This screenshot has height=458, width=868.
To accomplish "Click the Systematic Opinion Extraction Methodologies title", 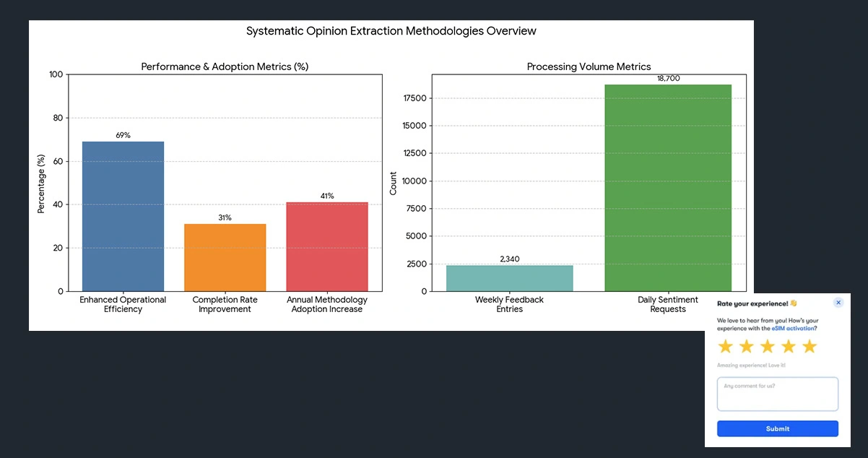I will click(391, 31).
